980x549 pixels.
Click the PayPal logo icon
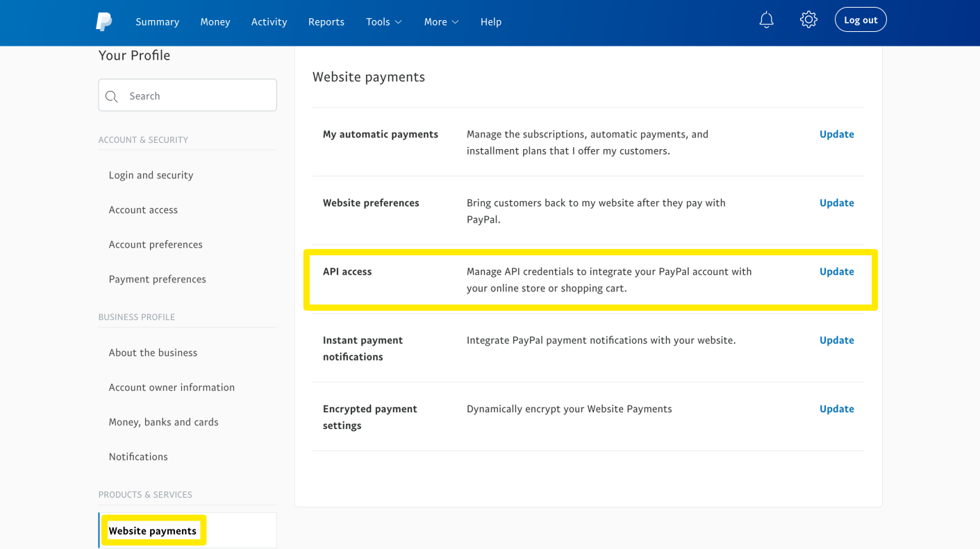pos(104,22)
